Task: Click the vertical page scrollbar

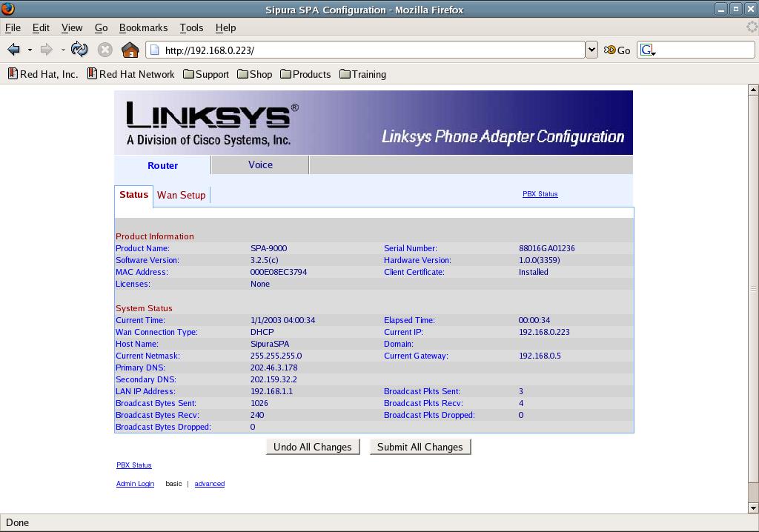Action: 753,289
